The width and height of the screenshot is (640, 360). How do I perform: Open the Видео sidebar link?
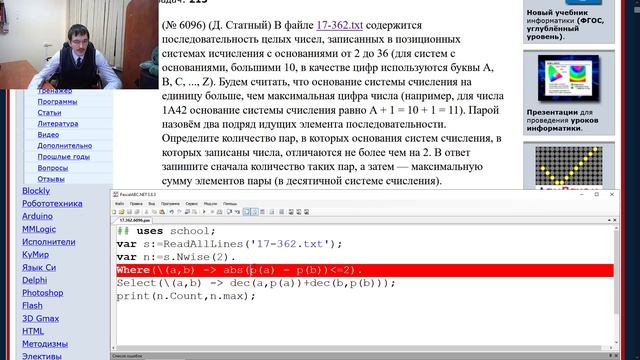48,135
